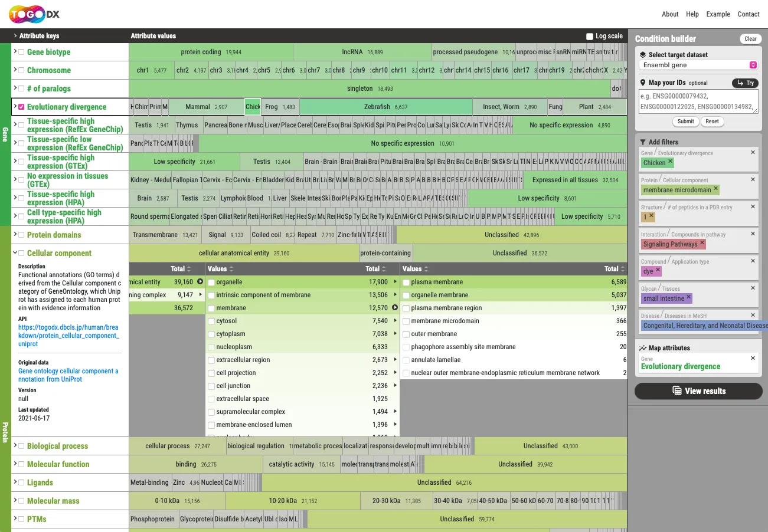This screenshot has width=768, height=532.
Task: Close the Application type filter card
Action: 753,261
